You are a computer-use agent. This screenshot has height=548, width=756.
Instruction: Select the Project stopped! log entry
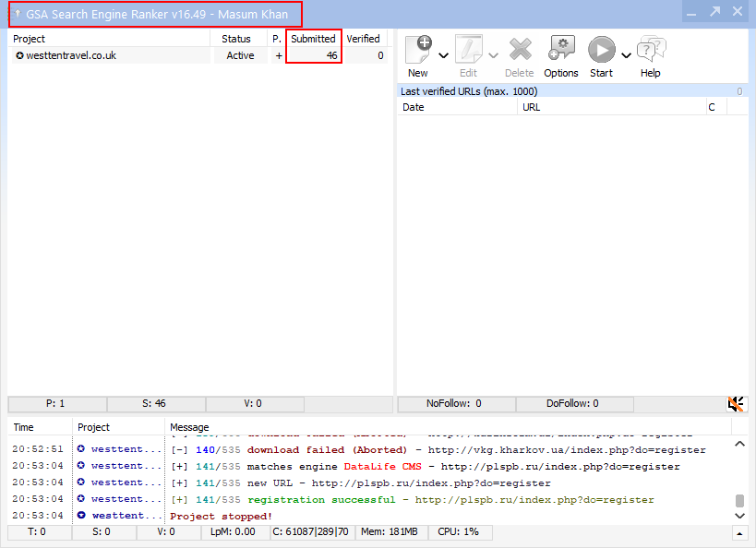[x=370, y=516]
